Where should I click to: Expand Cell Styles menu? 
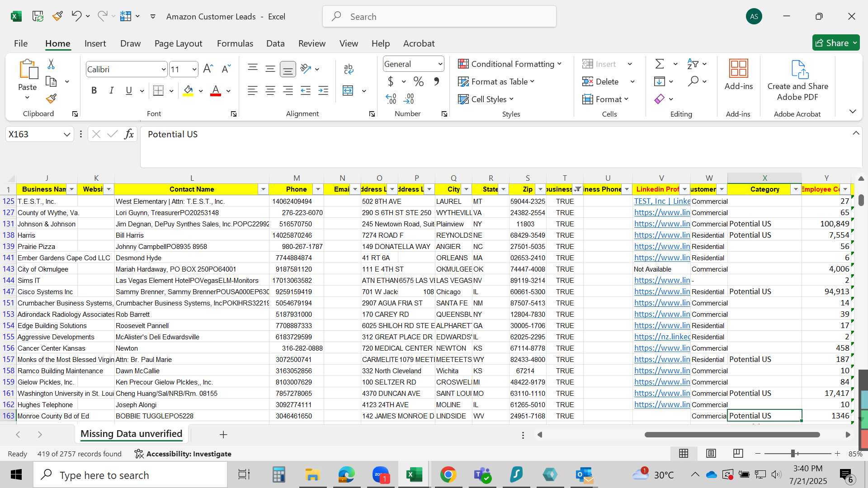tap(486, 99)
